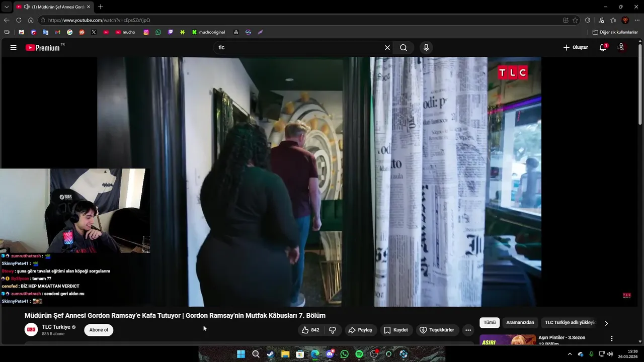
Task: Start voice search with microphone
Action: coord(426,48)
